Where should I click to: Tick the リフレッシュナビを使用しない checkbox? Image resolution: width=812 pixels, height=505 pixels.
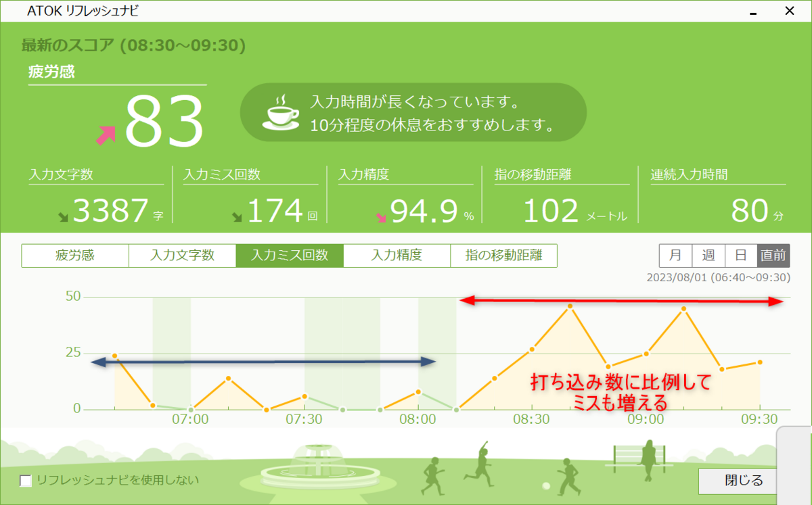coord(26,481)
